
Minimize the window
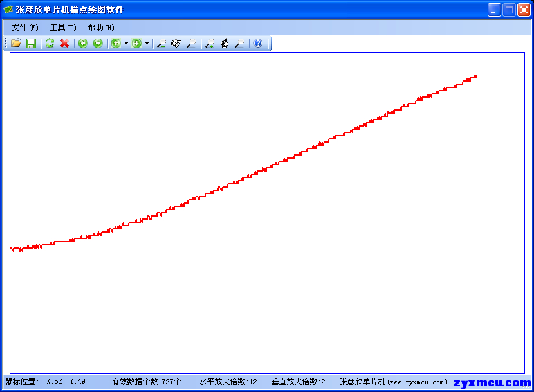494,10
